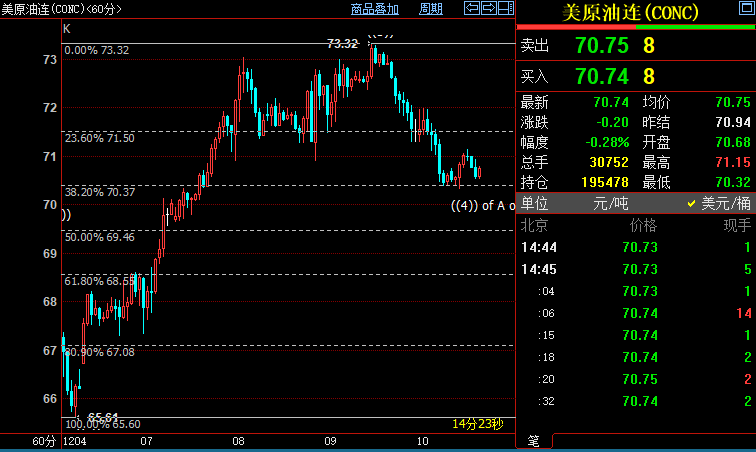Select the 38.20% 70.37 Fibonacci line label

coord(99,191)
